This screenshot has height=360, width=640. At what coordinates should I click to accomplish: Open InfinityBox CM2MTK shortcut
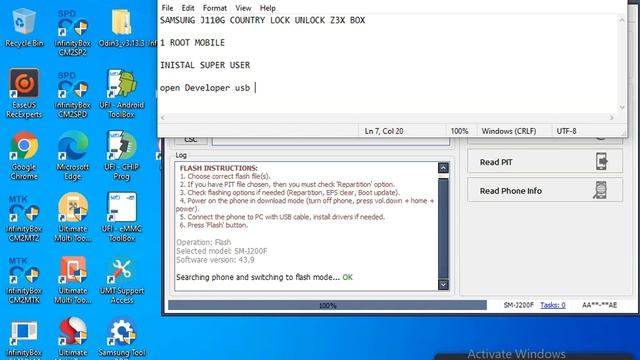pos(24,280)
